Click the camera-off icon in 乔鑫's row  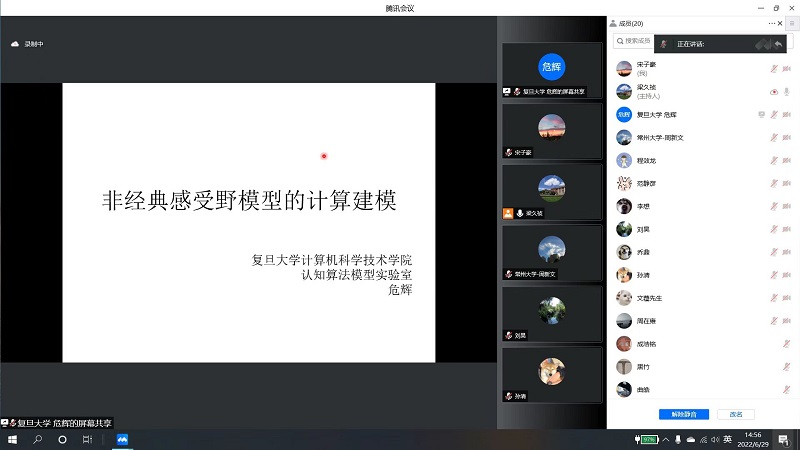tap(787, 252)
